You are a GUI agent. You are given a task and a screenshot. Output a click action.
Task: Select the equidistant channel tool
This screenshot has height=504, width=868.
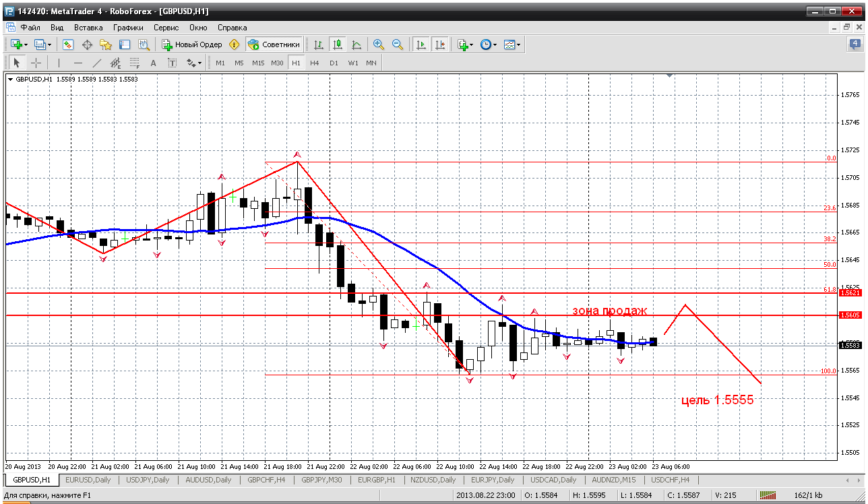tap(115, 63)
